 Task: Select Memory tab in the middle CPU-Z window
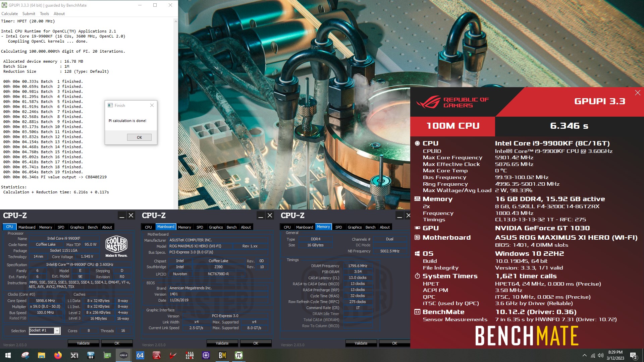click(x=184, y=227)
